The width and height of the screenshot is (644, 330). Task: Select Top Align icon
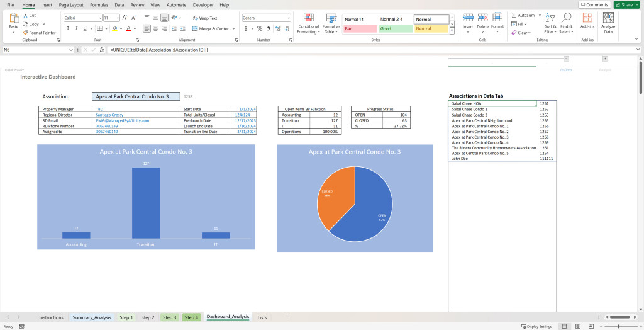click(147, 18)
